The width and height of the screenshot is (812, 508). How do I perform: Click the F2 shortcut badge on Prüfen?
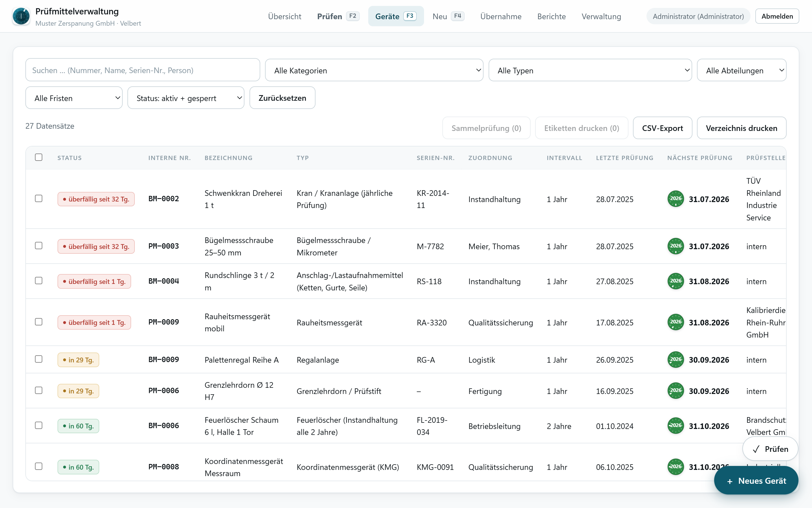point(353,16)
